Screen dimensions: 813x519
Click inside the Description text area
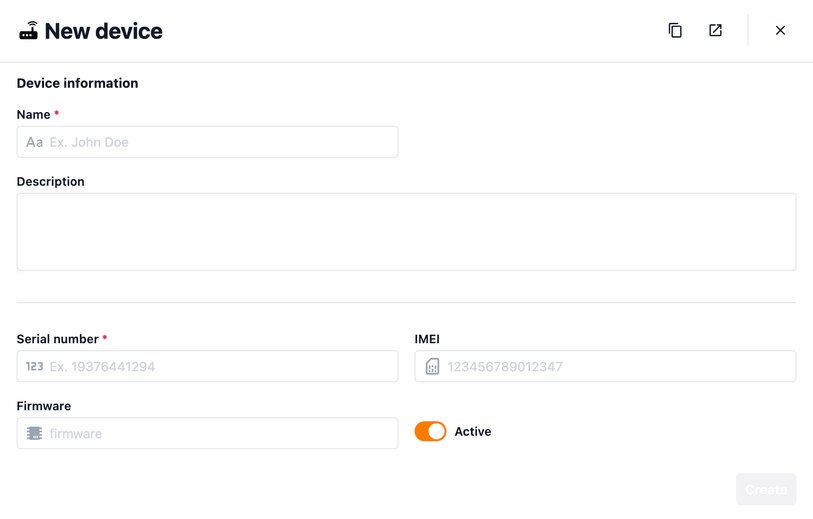(x=406, y=232)
